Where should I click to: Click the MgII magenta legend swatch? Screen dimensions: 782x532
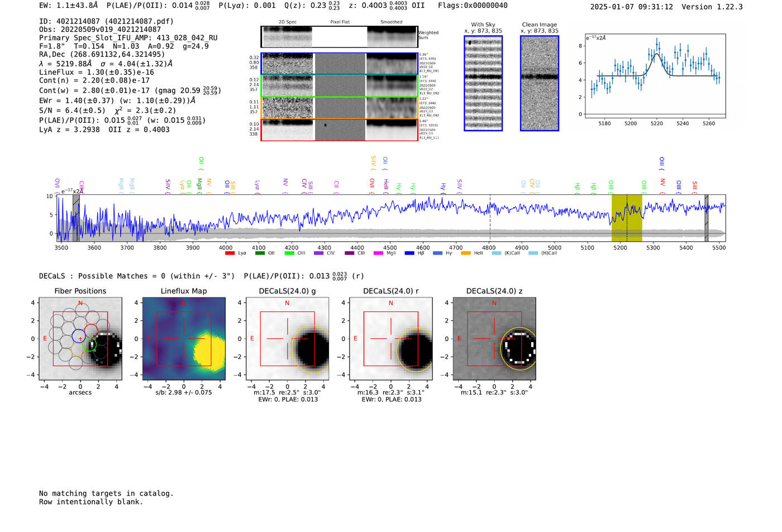point(378,253)
